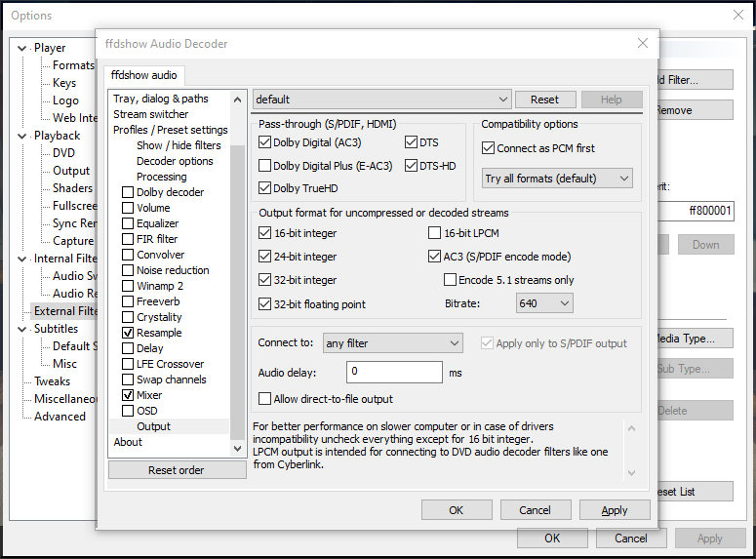Collapse the Player tree node

point(21,48)
